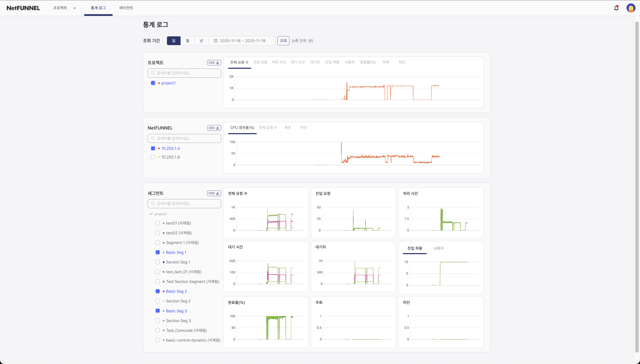640x364 pixels.
Task: Export NetFUNNEL data using CSV icon
Action: [x=214, y=128]
